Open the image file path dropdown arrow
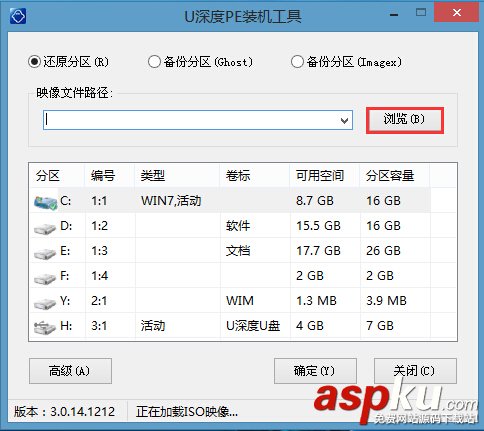Screen dimensions: 484x431 tap(345, 120)
